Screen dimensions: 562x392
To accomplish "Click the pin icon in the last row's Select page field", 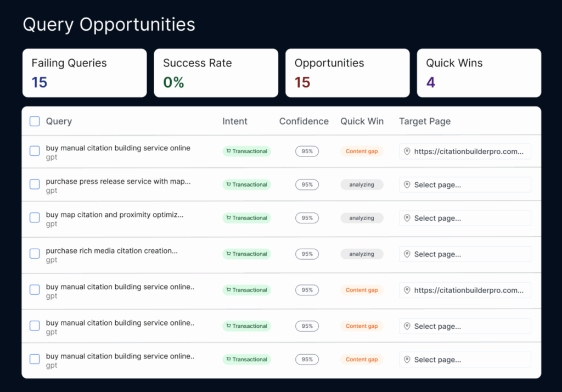I will tap(407, 360).
